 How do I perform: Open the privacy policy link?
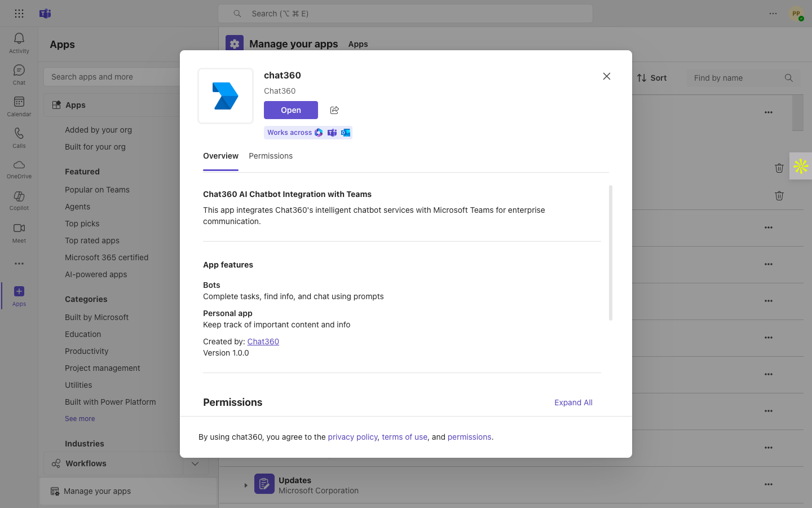(x=352, y=437)
